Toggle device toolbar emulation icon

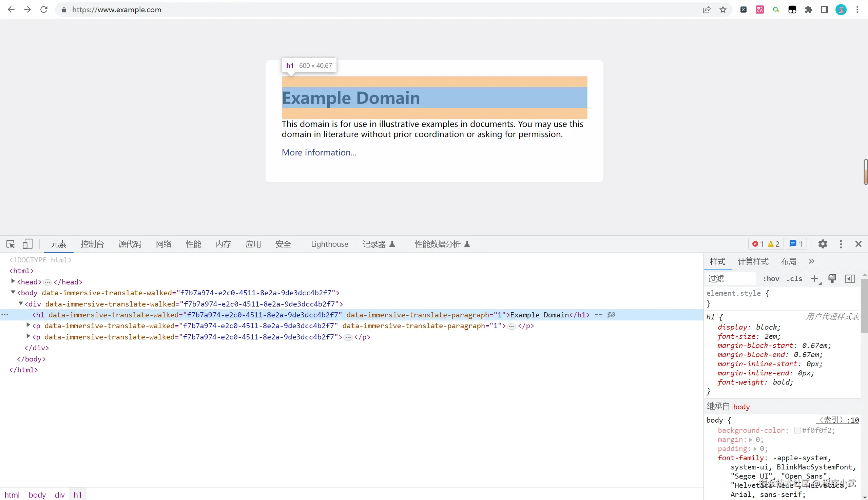click(27, 244)
